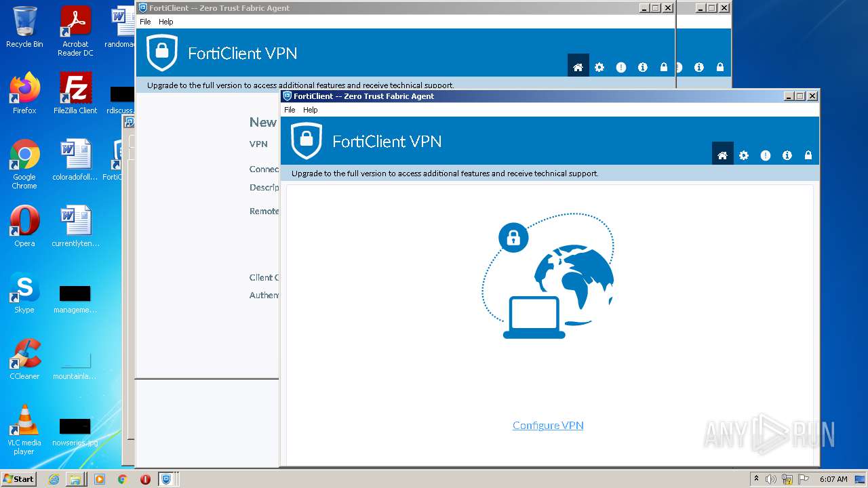Screen dimensions: 868x488
Task: Open Home view in front FortiClient window
Action: click(x=722, y=155)
